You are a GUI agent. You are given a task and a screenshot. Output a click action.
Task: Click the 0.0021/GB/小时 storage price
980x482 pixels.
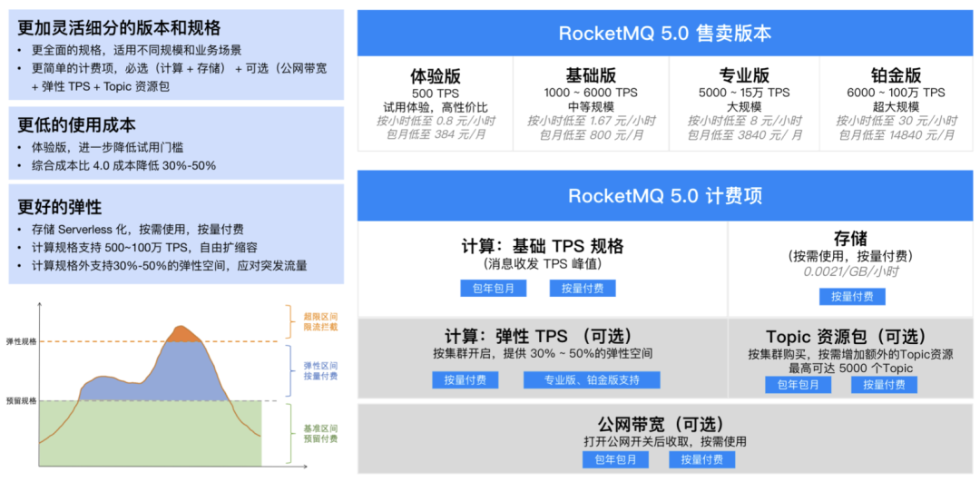pyautogui.click(x=852, y=272)
